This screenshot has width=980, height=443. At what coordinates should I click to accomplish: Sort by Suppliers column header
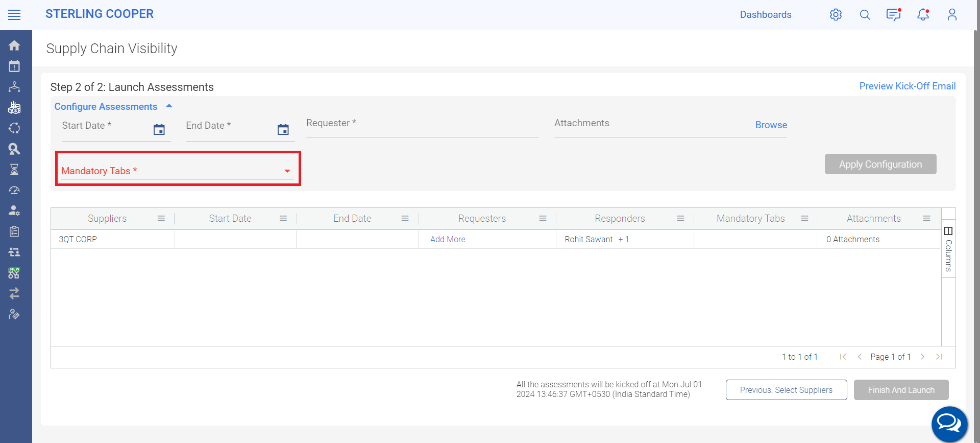coord(107,218)
